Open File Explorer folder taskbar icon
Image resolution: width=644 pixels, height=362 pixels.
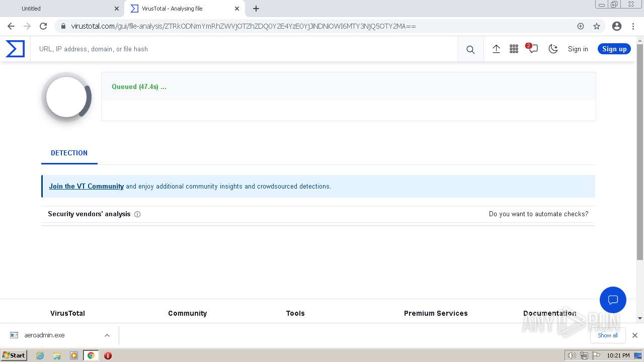[x=57, y=355]
